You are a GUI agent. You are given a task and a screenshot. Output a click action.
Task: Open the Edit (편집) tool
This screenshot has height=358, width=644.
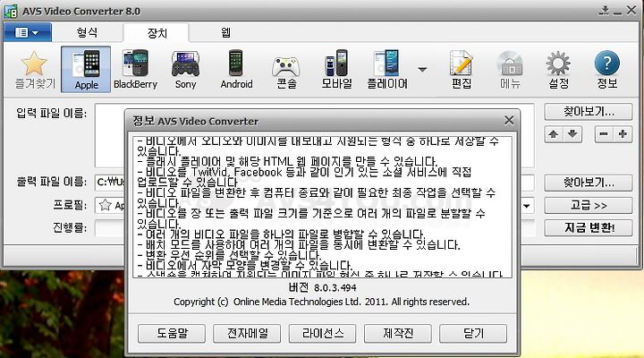(462, 70)
